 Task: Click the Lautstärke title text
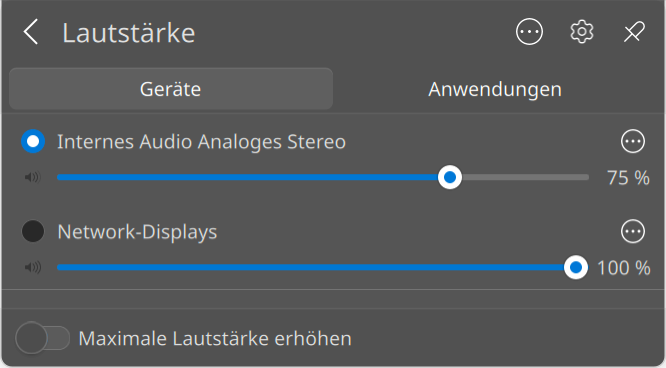[x=129, y=33]
